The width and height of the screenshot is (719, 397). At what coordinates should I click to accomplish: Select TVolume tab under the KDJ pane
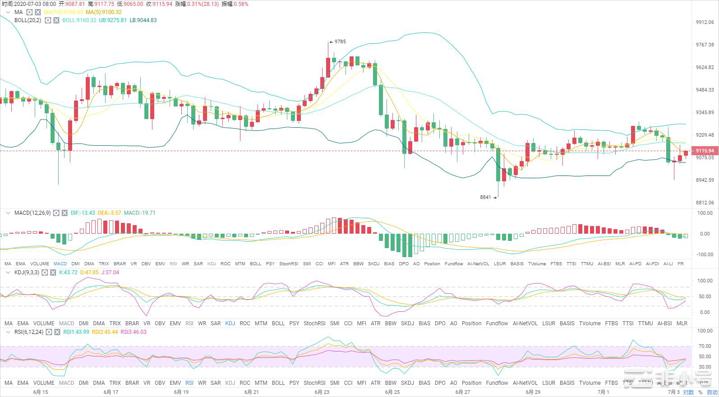590,323
